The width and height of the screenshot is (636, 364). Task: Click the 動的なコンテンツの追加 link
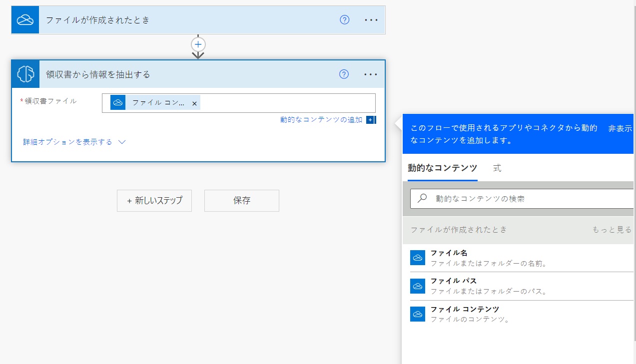pos(321,120)
